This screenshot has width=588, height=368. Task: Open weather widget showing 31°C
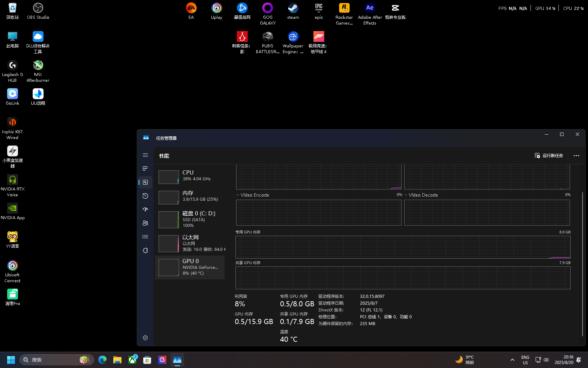pyautogui.click(x=465, y=360)
